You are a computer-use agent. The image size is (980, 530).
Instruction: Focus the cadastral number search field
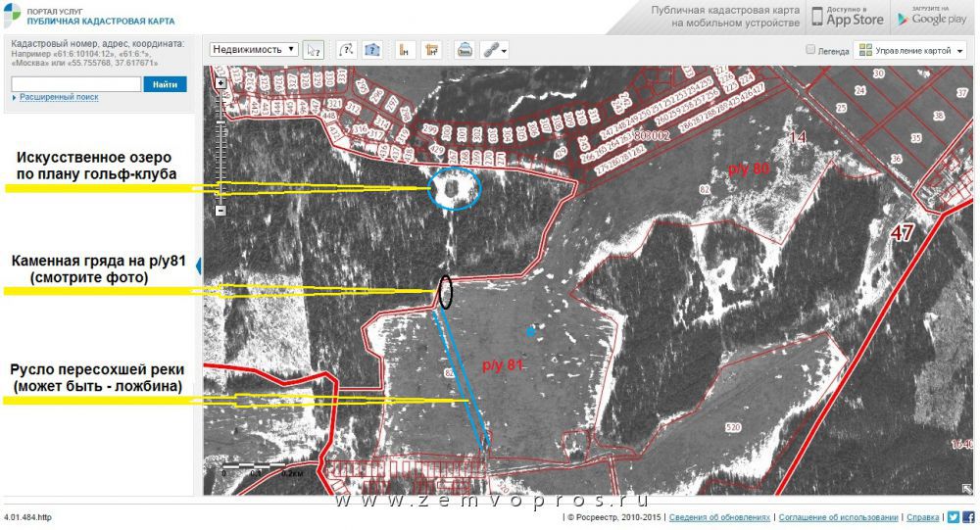click(75, 84)
